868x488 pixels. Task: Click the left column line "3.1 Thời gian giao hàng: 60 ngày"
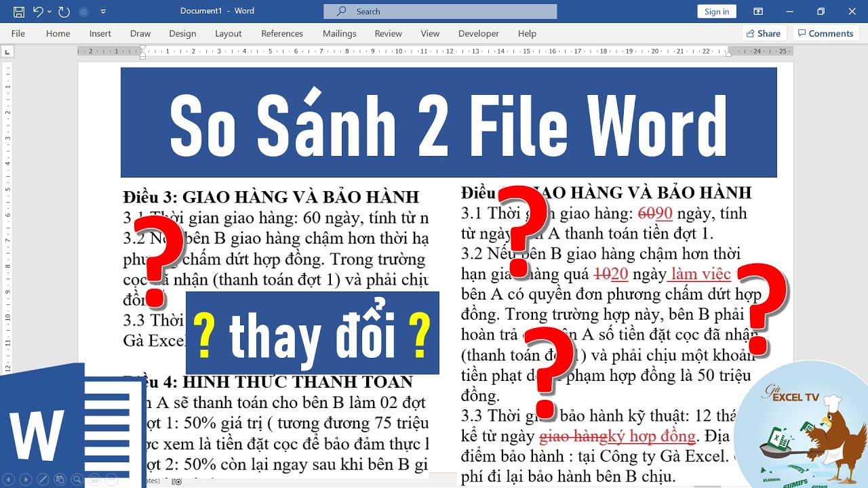(x=276, y=218)
